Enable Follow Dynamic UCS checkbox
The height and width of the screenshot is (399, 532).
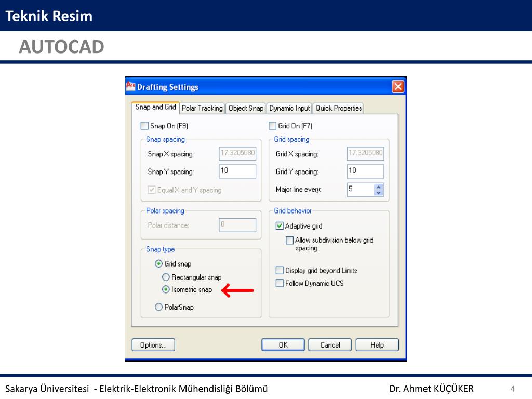click(x=280, y=283)
